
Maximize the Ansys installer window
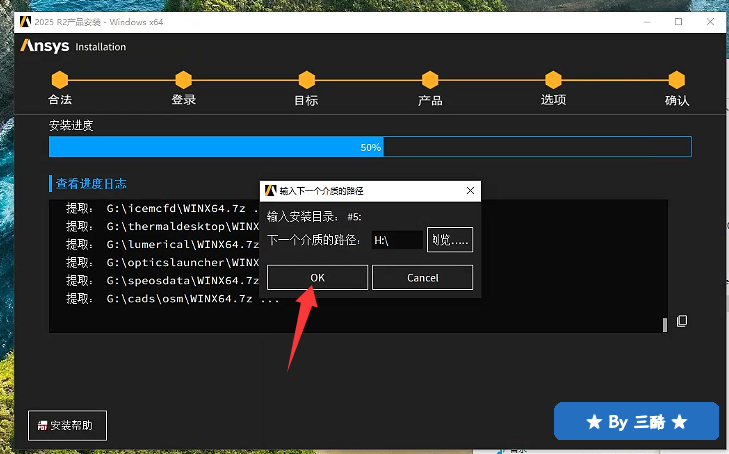(x=678, y=22)
